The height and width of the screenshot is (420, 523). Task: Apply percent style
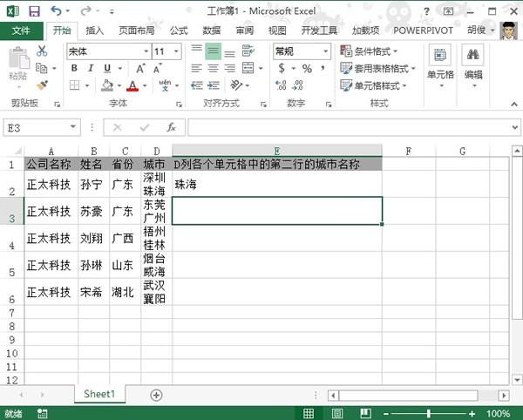pyautogui.click(x=307, y=69)
